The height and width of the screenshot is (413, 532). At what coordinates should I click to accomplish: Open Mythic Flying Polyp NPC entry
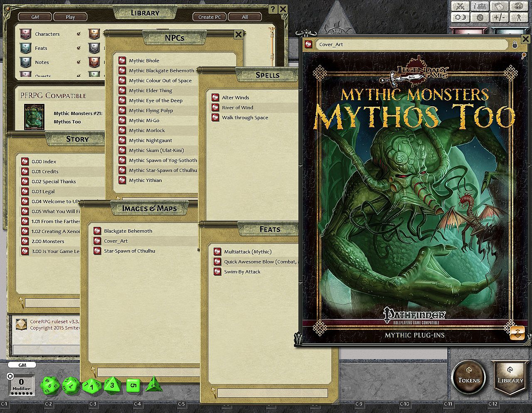[151, 111]
